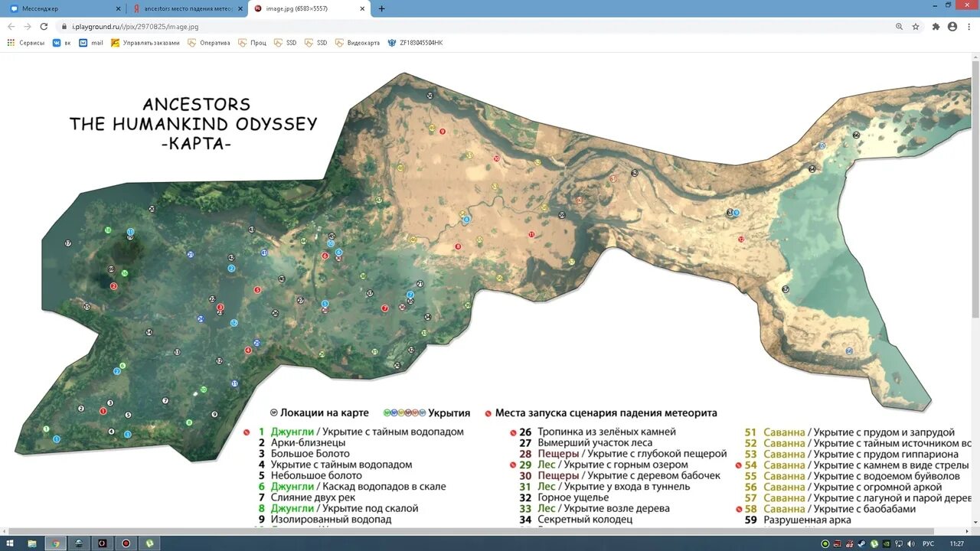Open the ZF183045504HK bookmark
980x551 pixels.
(415, 43)
